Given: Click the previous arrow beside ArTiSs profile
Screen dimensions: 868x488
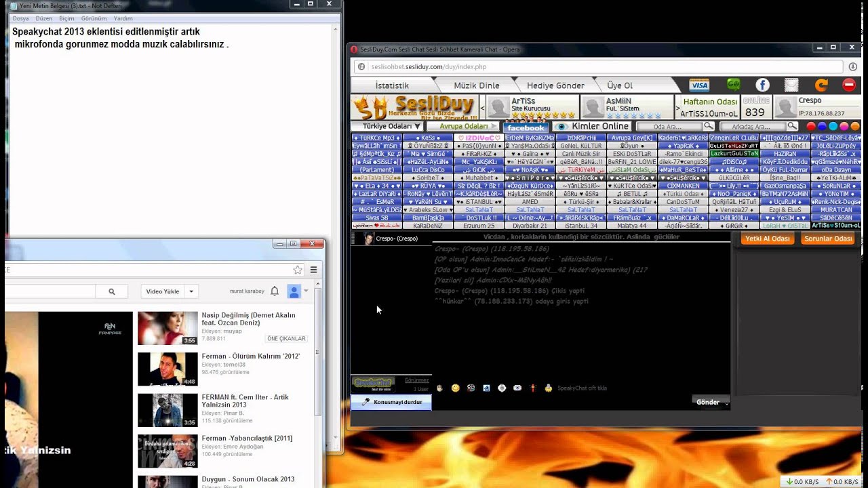Looking at the screenshot, I should 482,107.
